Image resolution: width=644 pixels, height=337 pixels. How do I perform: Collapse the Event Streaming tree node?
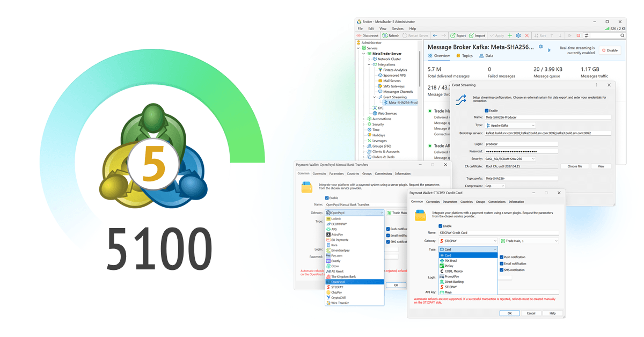coord(374,97)
